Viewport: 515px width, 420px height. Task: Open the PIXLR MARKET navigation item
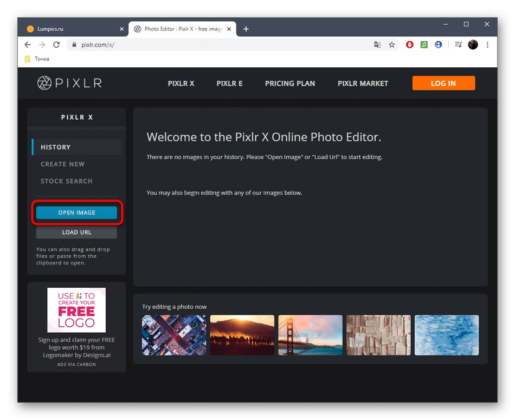pyautogui.click(x=363, y=83)
